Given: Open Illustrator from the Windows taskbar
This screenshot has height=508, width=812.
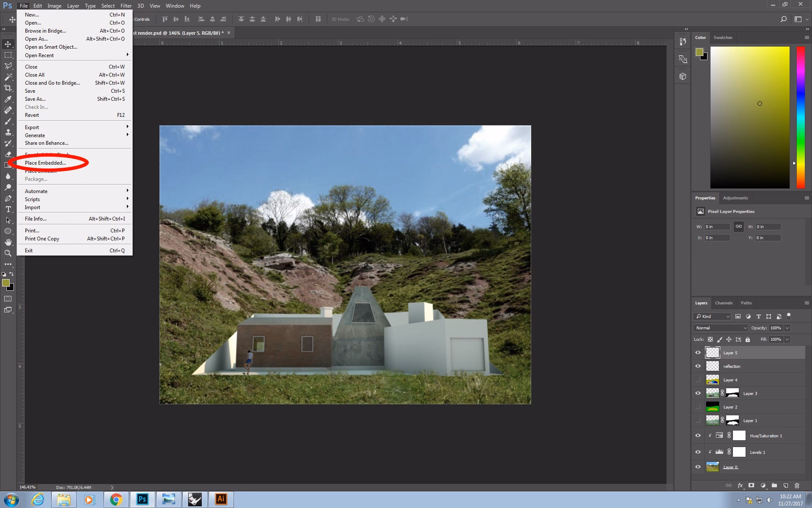Looking at the screenshot, I should (x=221, y=499).
